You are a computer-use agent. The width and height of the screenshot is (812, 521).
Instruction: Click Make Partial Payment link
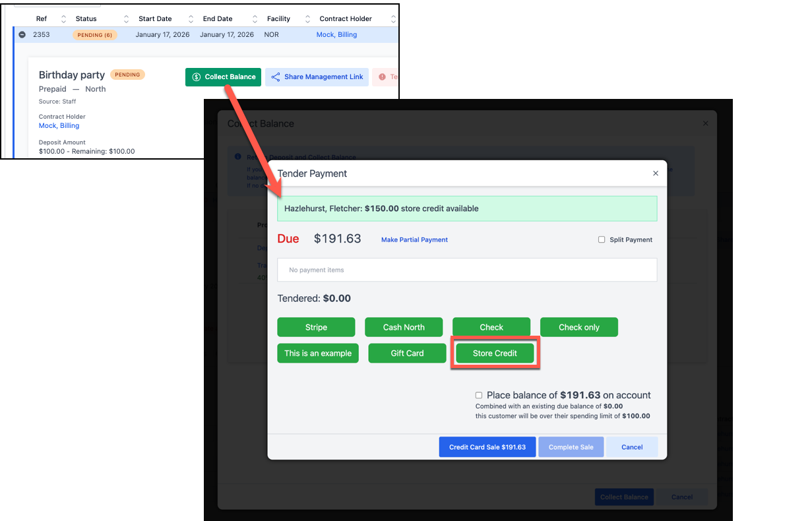(414, 239)
